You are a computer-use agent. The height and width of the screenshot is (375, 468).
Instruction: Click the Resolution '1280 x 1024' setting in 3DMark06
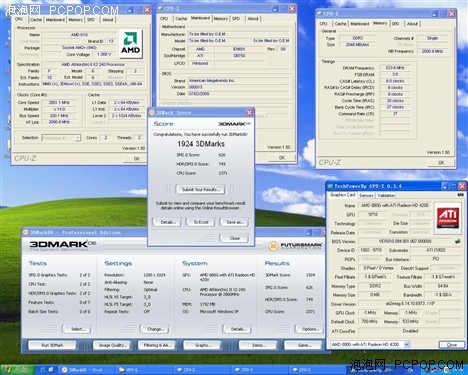(154, 275)
